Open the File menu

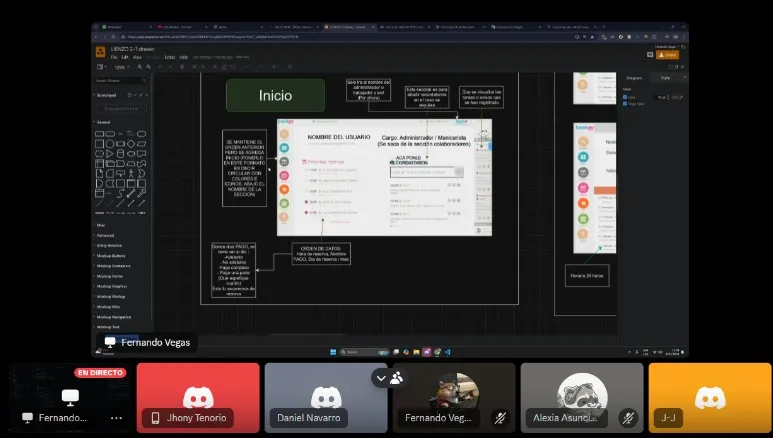(x=112, y=57)
